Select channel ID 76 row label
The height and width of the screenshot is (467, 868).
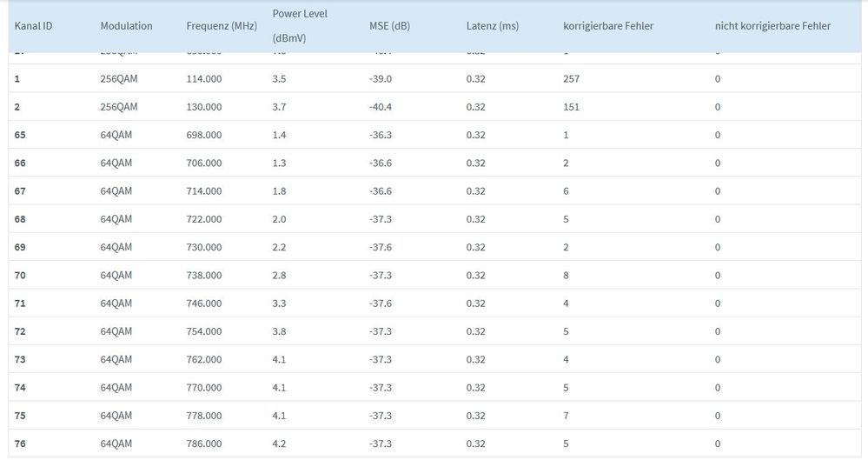click(20, 444)
